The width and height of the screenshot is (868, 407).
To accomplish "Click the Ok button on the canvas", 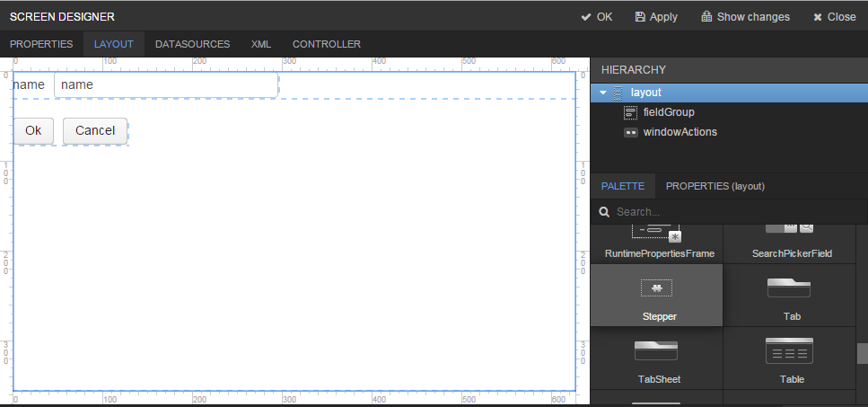I will pyautogui.click(x=33, y=130).
